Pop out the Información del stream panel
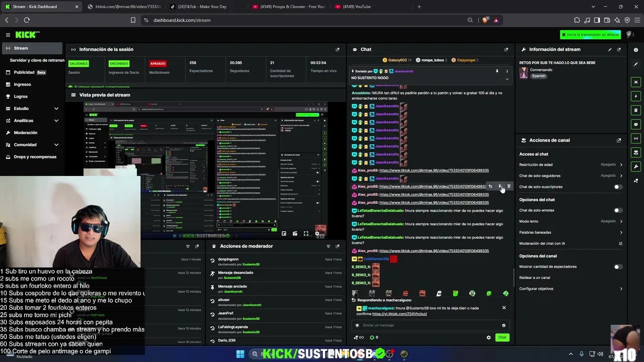Image resolution: width=644 pixels, height=362 pixels. (619, 49)
